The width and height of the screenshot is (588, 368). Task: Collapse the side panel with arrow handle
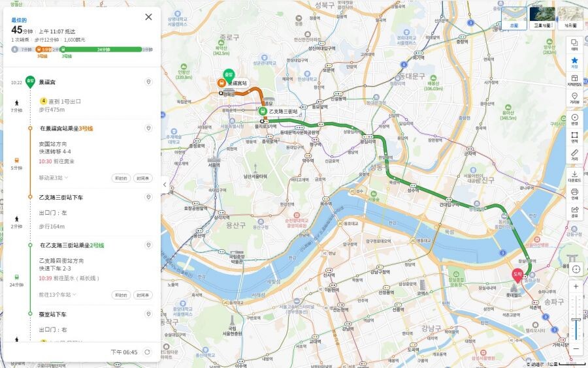165,184
